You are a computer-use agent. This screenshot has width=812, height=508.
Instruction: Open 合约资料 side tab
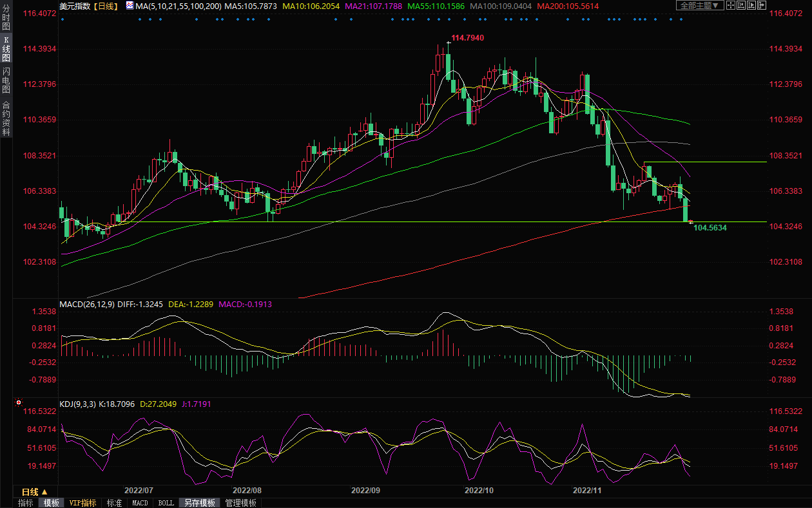click(x=6, y=118)
